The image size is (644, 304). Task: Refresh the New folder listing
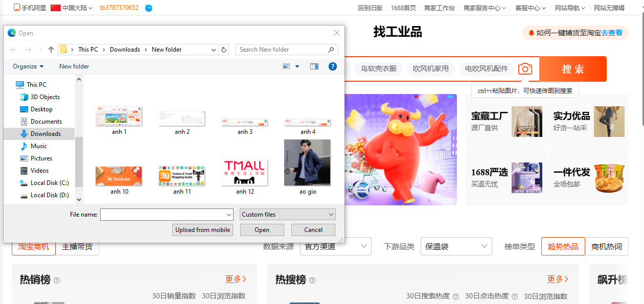pos(223,50)
